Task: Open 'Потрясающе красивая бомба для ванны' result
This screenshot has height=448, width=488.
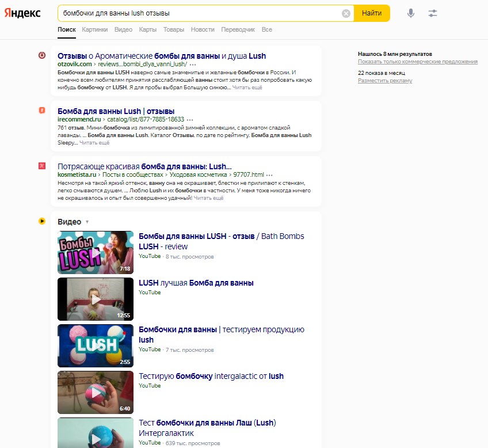Action: 144,166
